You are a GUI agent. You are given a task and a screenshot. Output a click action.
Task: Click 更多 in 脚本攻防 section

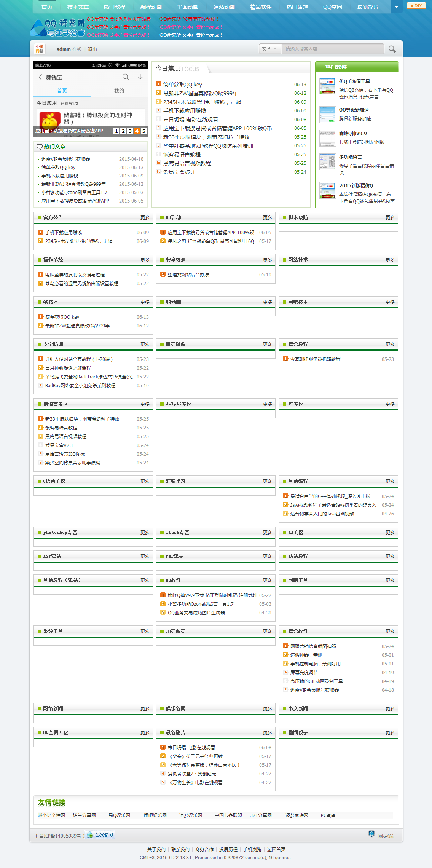point(390,218)
